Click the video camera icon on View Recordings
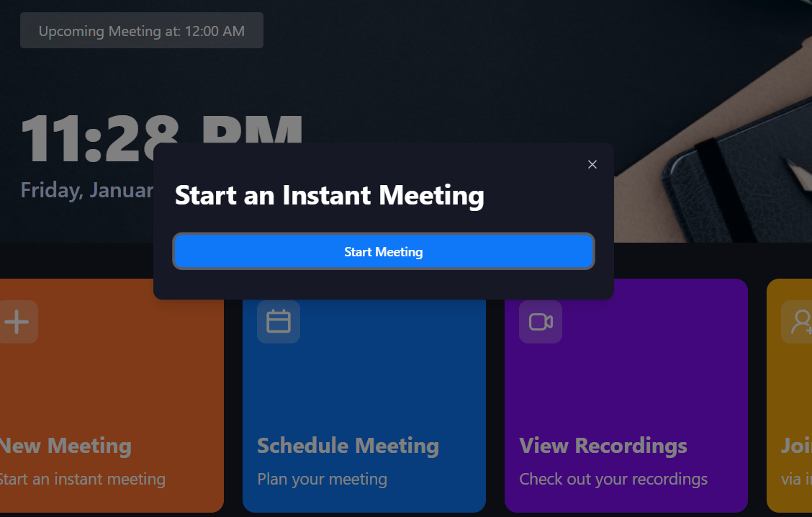The image size is (812, 517). pos(540,321)
